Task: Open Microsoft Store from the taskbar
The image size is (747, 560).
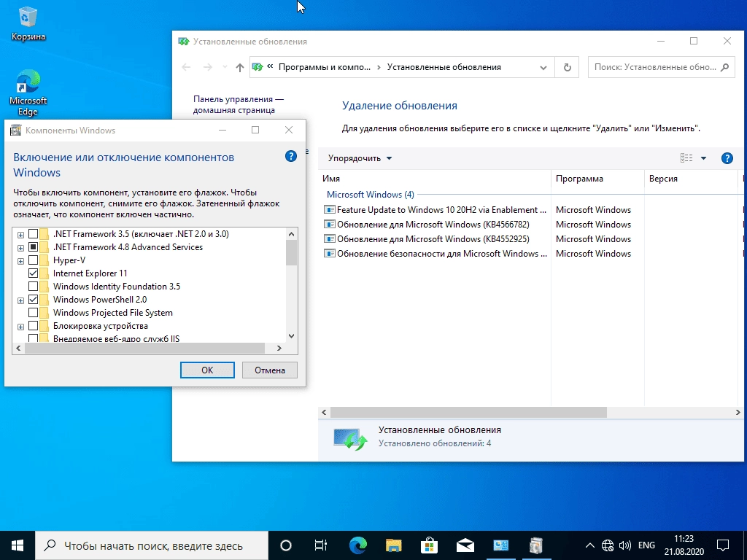Action: [x=429, y=545]
